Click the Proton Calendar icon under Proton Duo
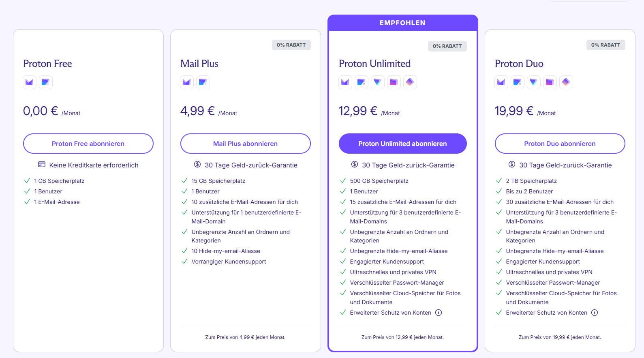 pos(518,82)
